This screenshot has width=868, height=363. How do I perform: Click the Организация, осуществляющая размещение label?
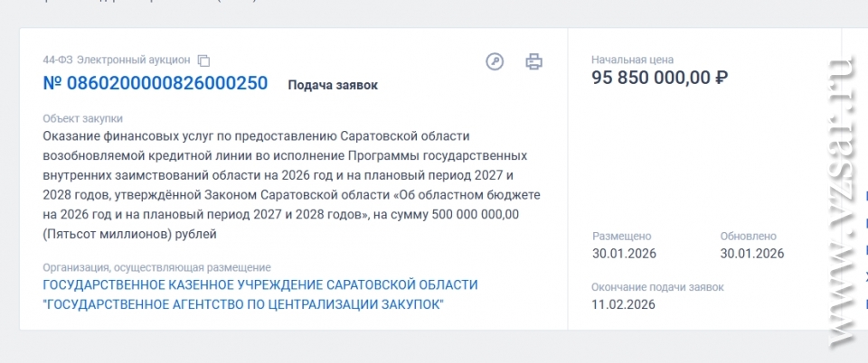pyautogui.click(x=156, y=268)
